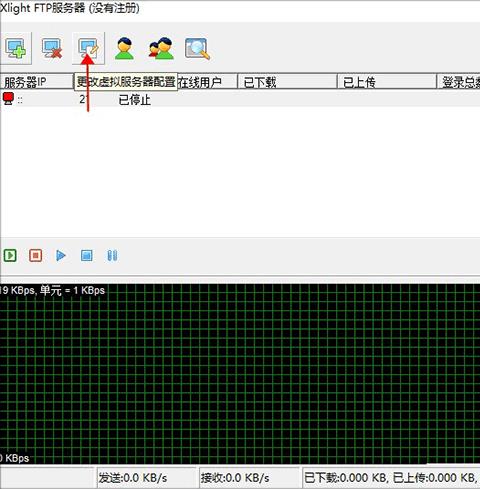
Task: Click the 服务器IP column header
Action: pos(37,82)
